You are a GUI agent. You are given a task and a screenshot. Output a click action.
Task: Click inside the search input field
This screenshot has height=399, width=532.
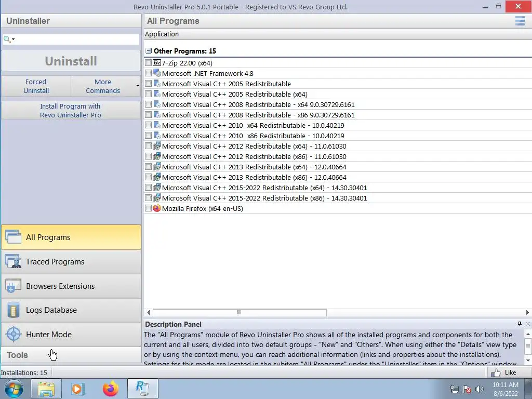[x=76, y=39]
